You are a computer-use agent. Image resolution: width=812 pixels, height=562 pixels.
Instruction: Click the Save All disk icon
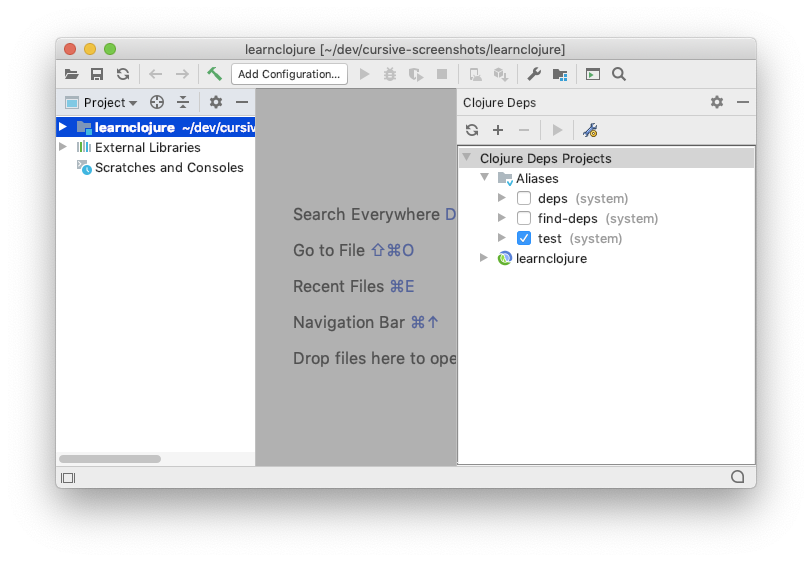[x=97, y=74]
